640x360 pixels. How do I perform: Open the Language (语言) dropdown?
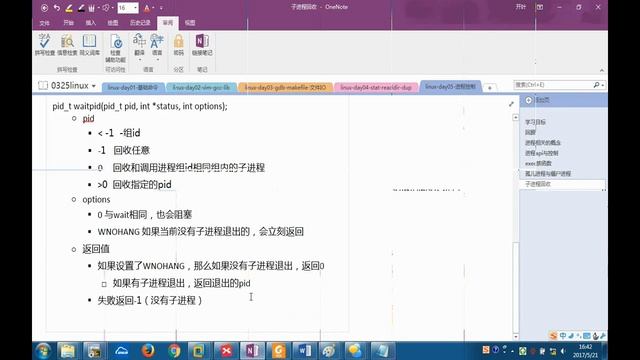(x=157, y=47)
